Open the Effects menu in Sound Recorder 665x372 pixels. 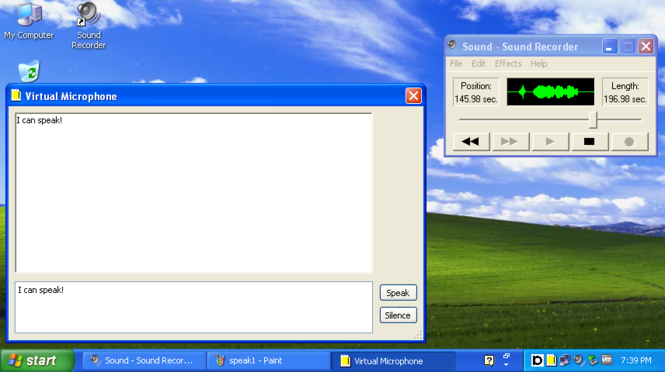(x=508, y=64)
